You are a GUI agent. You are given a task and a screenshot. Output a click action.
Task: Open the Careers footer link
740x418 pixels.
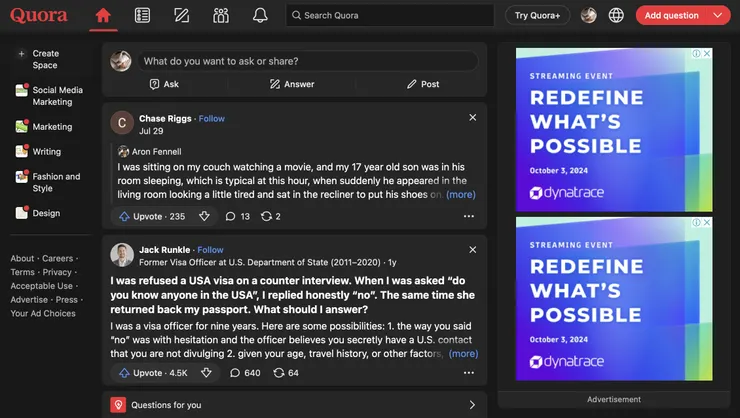pyautogui.click(x=58, y=259)
